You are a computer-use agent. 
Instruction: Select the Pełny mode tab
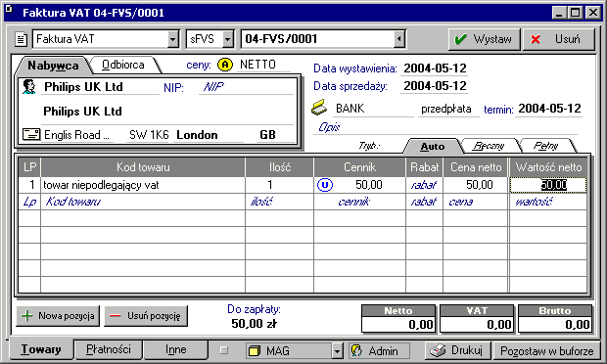[546, 146]
